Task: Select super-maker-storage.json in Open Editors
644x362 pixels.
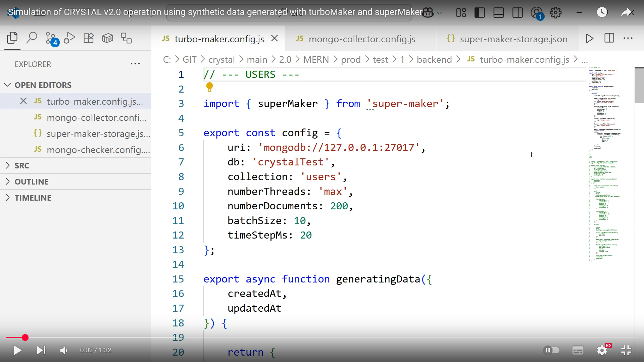Action: pyautogui.click(x=76, y=134)
